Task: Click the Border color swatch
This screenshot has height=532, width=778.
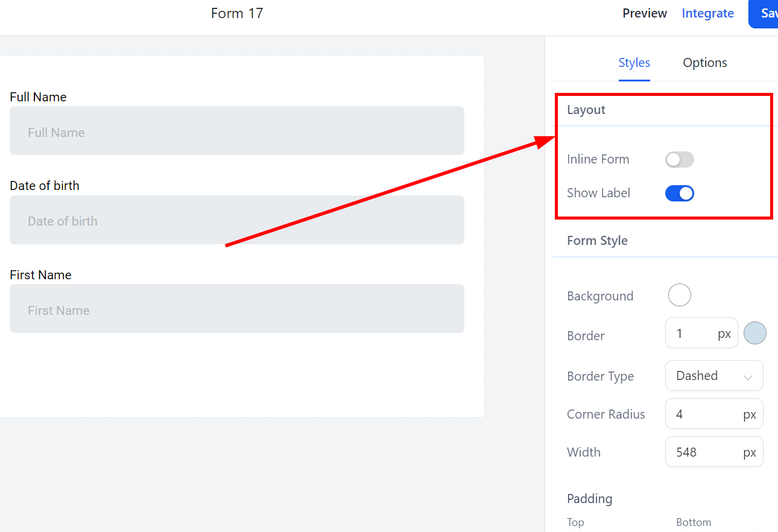Action: coord(754,333)
